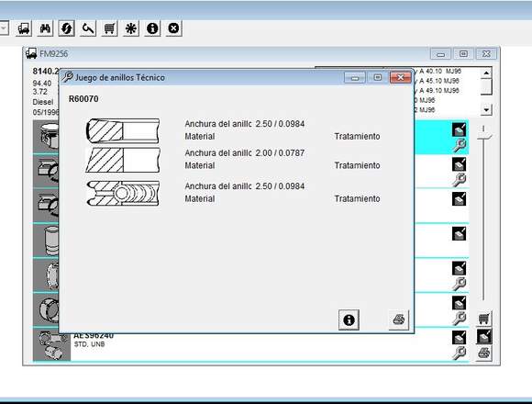The image size is (532, 404).
Task: Click the printer icon in FM9256's right panel
Action: [483, 353]
